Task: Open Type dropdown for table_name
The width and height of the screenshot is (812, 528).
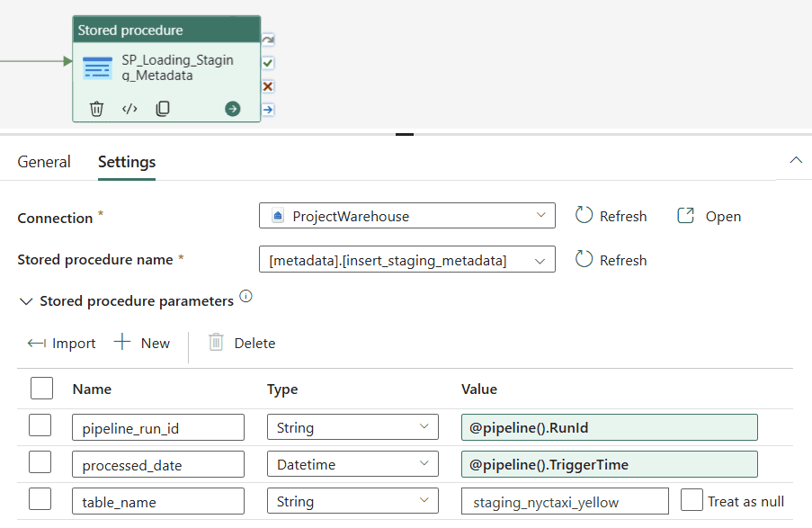Action: pyautogui.click(x=352, y=500)
